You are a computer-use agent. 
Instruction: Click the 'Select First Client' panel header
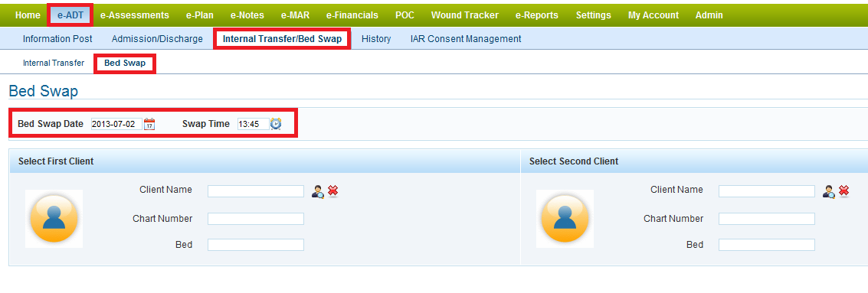[265, 161]
